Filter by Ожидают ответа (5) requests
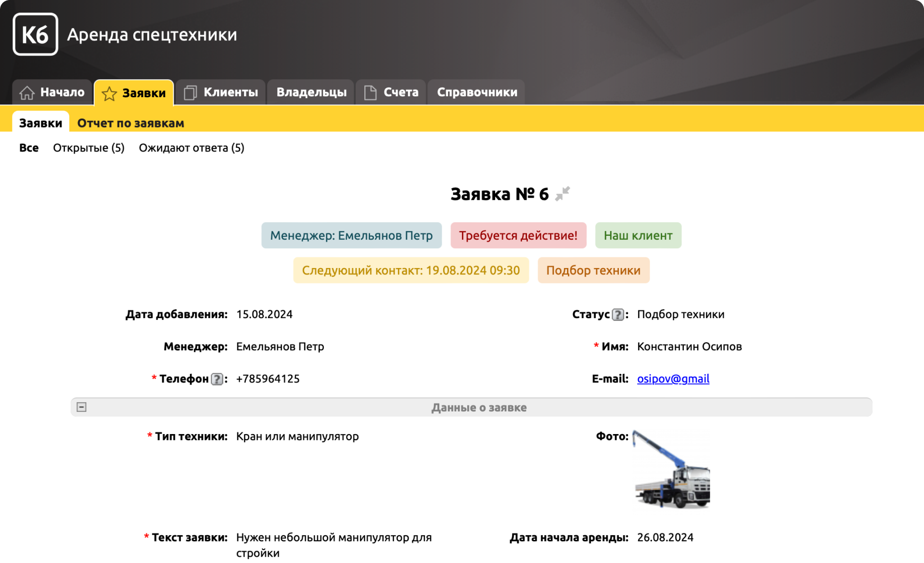Viewport: 924px width, 563px height. [192, 148]
